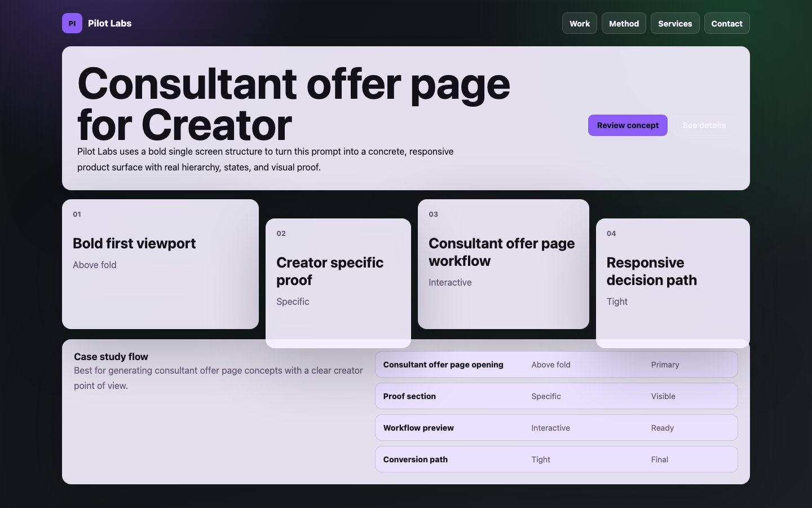Click the Case study flow heading

(111, 357)
